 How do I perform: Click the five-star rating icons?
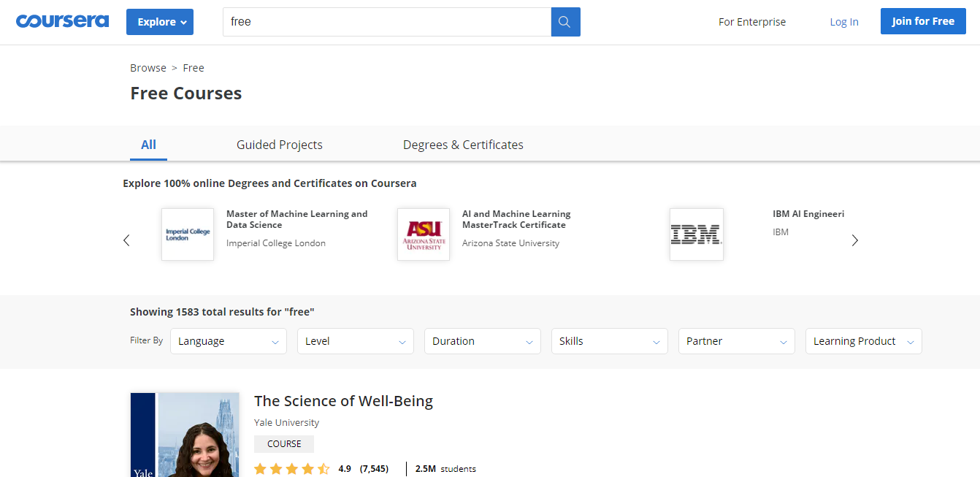click(x=291, y=468)
